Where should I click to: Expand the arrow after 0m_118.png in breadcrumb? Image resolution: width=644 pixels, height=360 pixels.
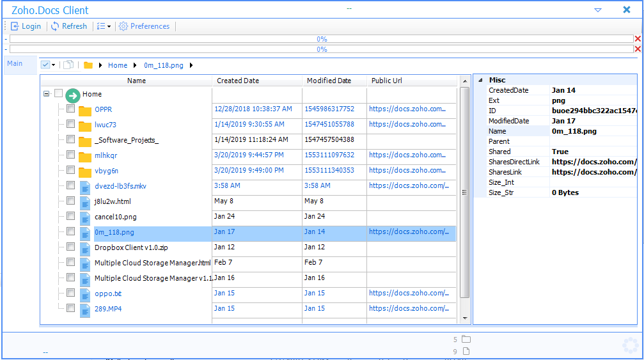[x=191, y=65]
